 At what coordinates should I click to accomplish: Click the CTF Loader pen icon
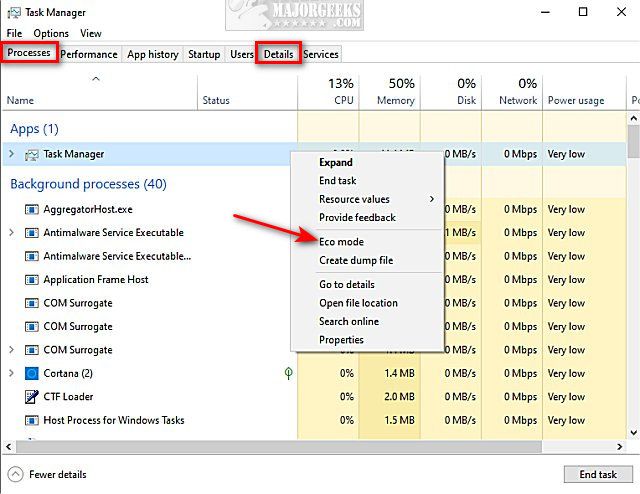pos(31,397)
